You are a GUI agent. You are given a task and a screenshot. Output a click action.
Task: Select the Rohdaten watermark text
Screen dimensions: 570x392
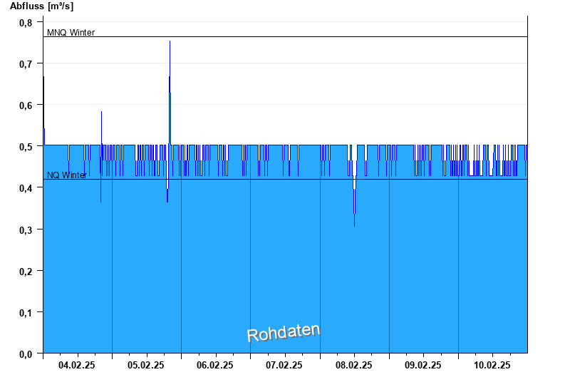click(284, 332)
